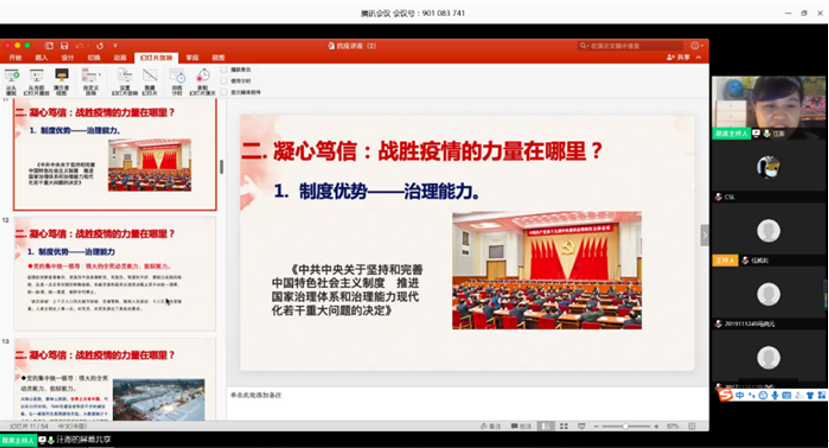Toggle Comments (批注) in status bar

521,426
